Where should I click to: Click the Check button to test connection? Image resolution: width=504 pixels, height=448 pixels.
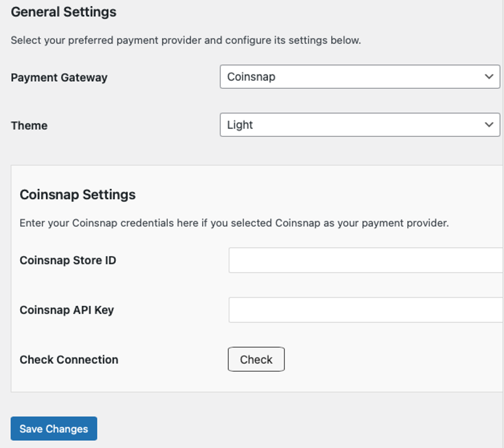(x=256, y=359)
